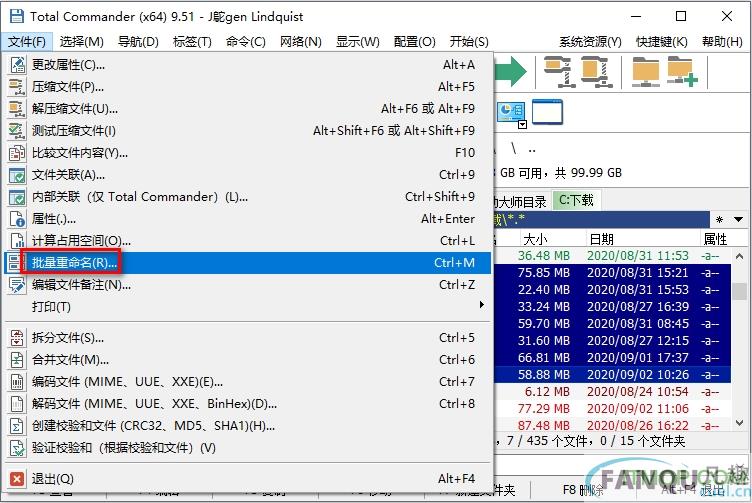Select the file row sized 75.85 MB
This screenshot has height=503, width=752.
[612, 273]
